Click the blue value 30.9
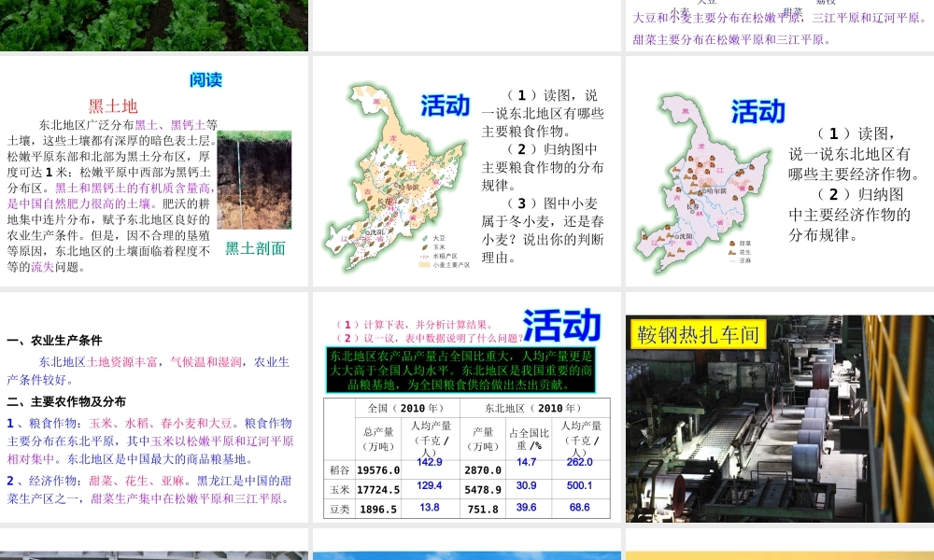 (527, 485)
